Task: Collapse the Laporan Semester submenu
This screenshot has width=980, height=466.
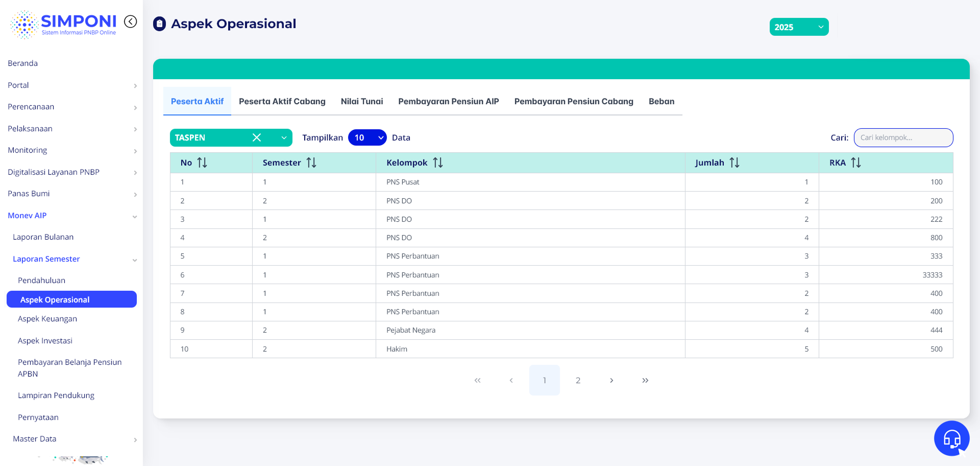Action: (x=74, y=259)
